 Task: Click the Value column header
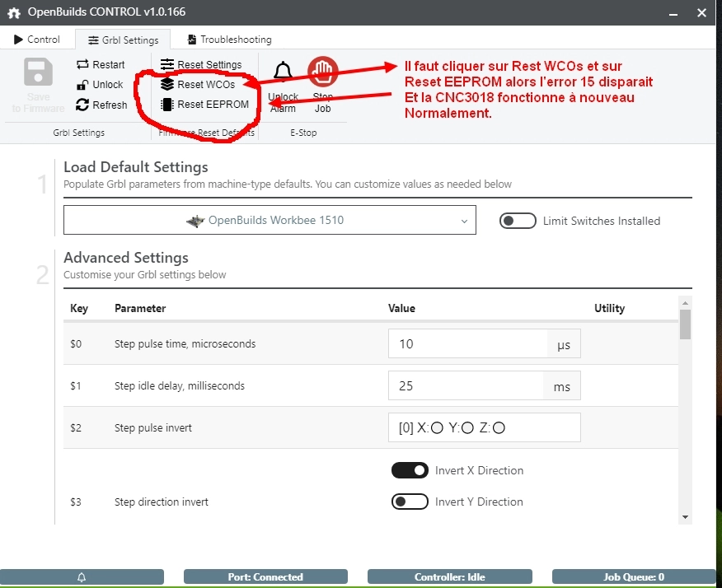(401, 308)
